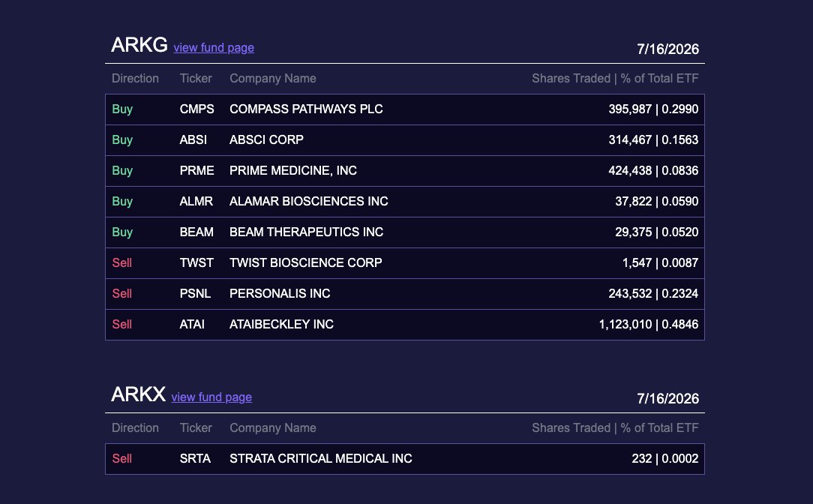813x504 pixels.
Task: Click ABSCI CORP company name
Action: click(x=266, y=140)
